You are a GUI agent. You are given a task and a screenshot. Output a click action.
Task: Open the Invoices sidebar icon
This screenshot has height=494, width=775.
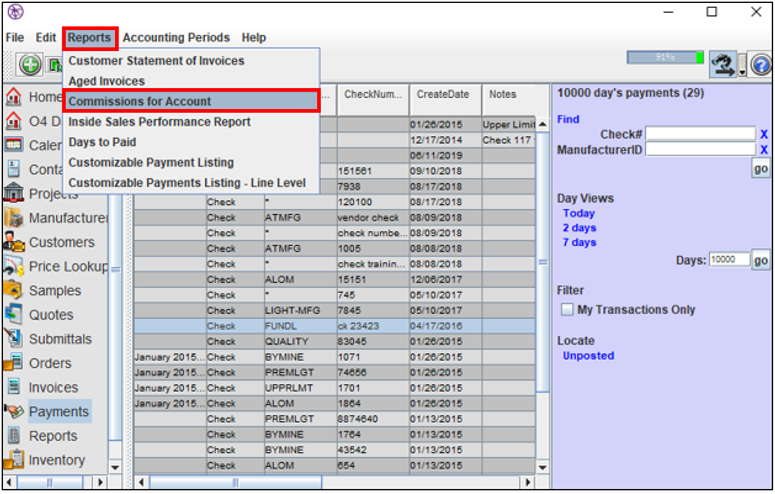tap(13, 387)
